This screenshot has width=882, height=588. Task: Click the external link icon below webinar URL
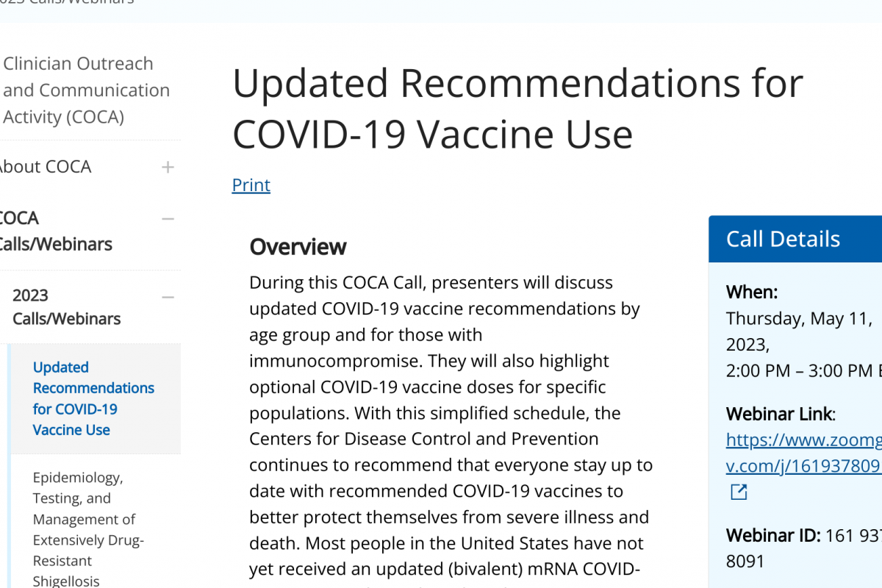[x=739, y=492]
